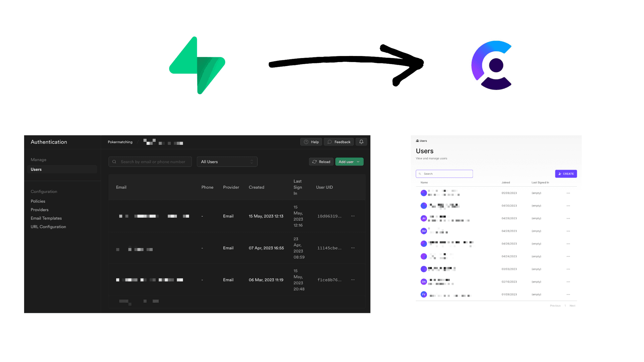Click the CREATE button in Clerk dashboard
The height and width of the screenshot is (362, 644).
pyautogui.click(x=566, y=173)
